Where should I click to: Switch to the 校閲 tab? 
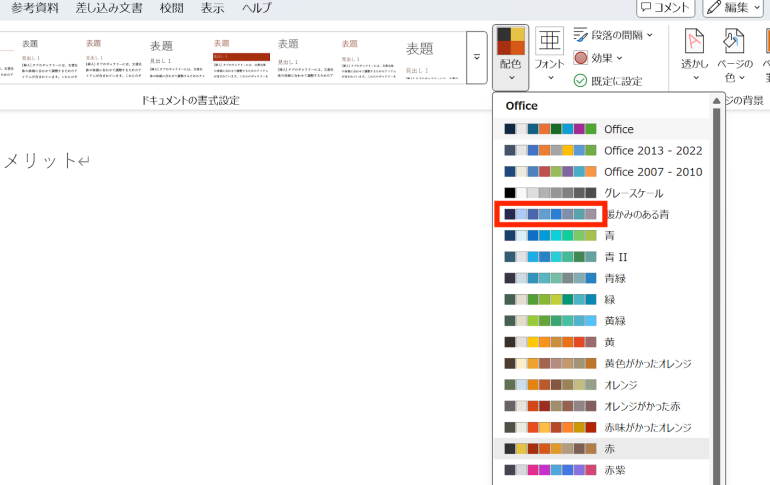[171, 8]
